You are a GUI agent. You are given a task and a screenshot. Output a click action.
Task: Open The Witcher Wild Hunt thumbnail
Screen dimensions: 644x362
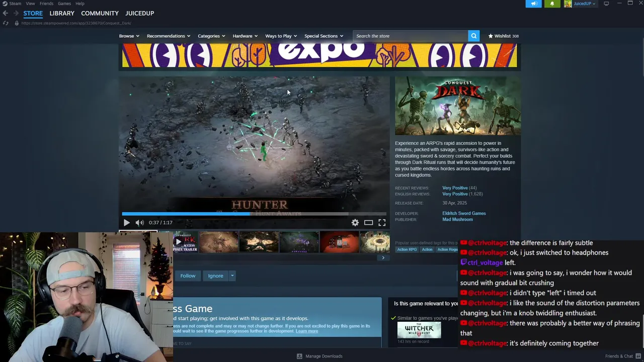pos(419,330)
